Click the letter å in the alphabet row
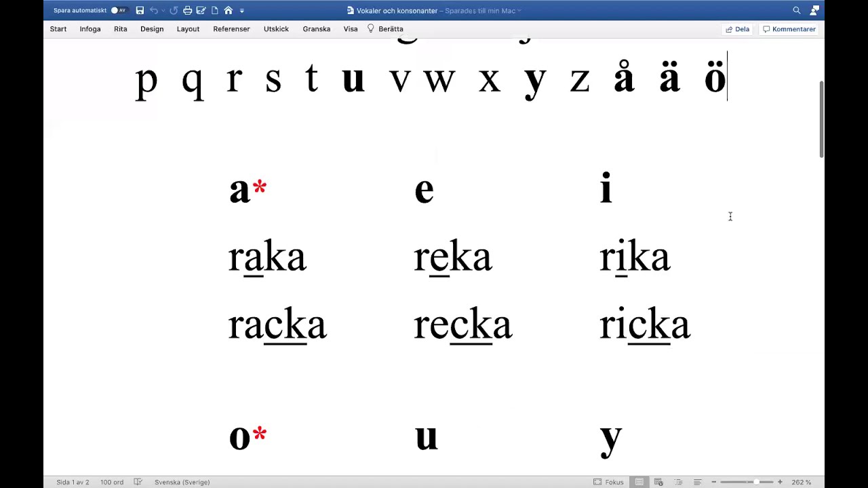 coord(624,77)
